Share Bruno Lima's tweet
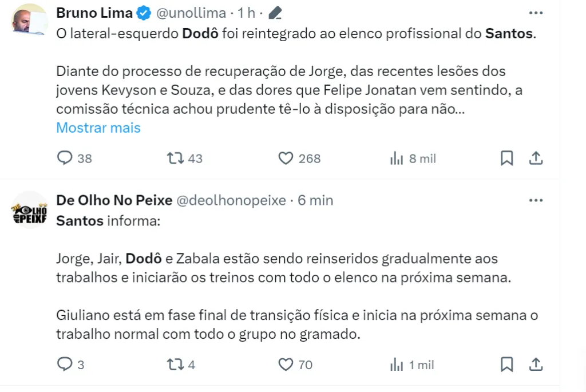The height and width of the screenshot is (392, 586). (536, 158)
